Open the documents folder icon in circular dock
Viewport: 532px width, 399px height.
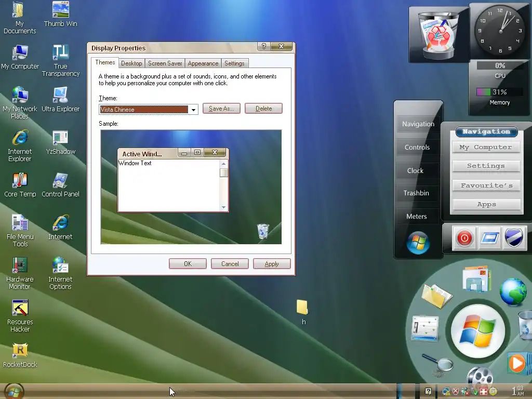tap(436, 296)
